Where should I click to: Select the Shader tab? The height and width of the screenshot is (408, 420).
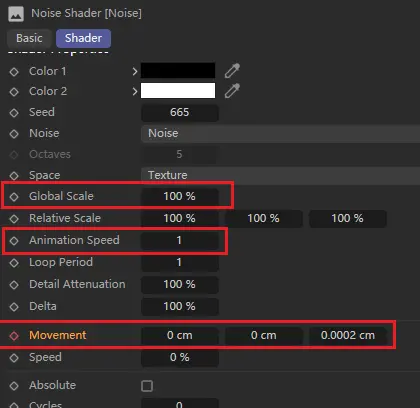(83, 38)
